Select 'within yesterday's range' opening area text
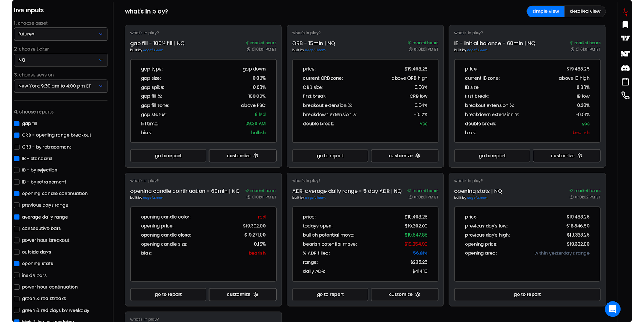Screen dimensions: 644x322 click(562, 253)
